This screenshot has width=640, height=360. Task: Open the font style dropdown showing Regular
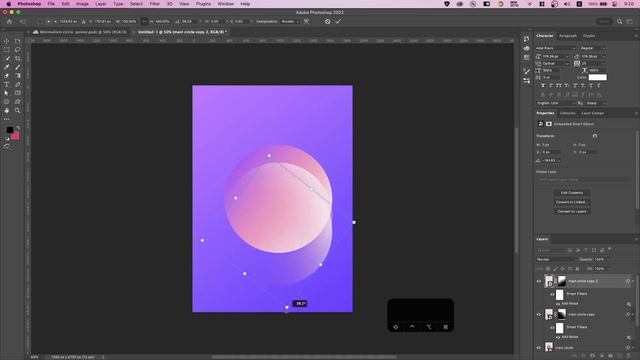(x=593, y=48)
